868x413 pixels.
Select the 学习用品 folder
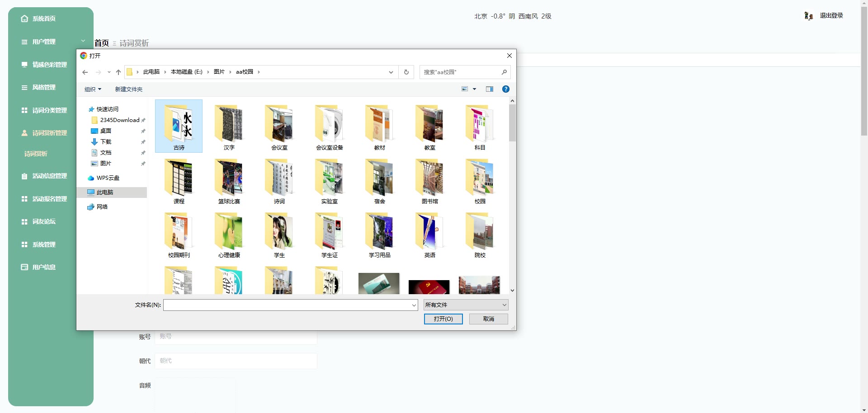pos(379,234)
